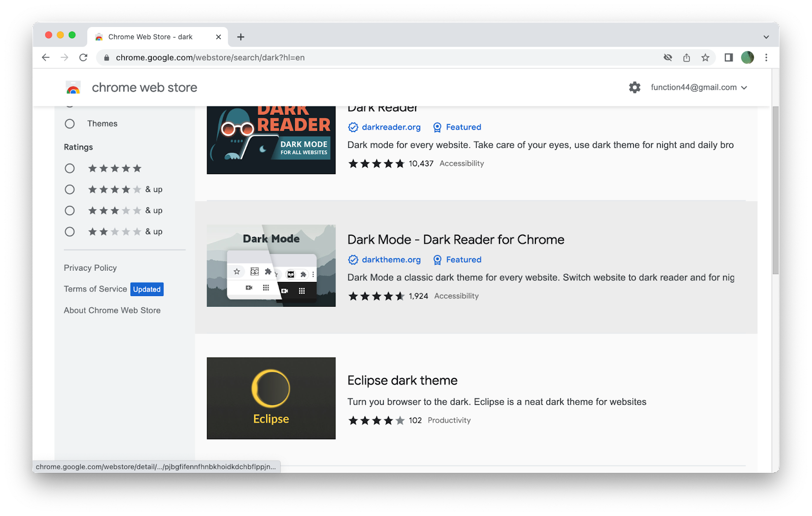Open the Chrome three-dot menu

[x=766, y=57]
